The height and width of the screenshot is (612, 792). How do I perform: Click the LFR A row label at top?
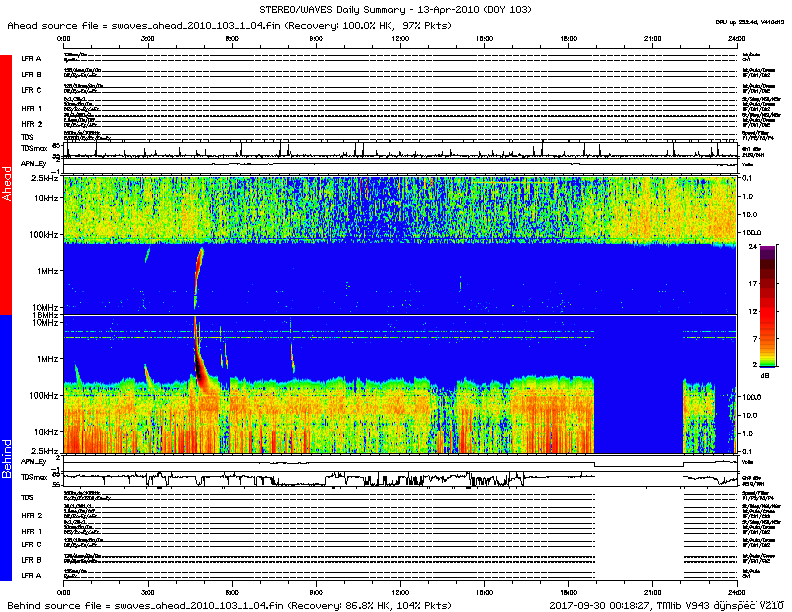coord(31,59)
